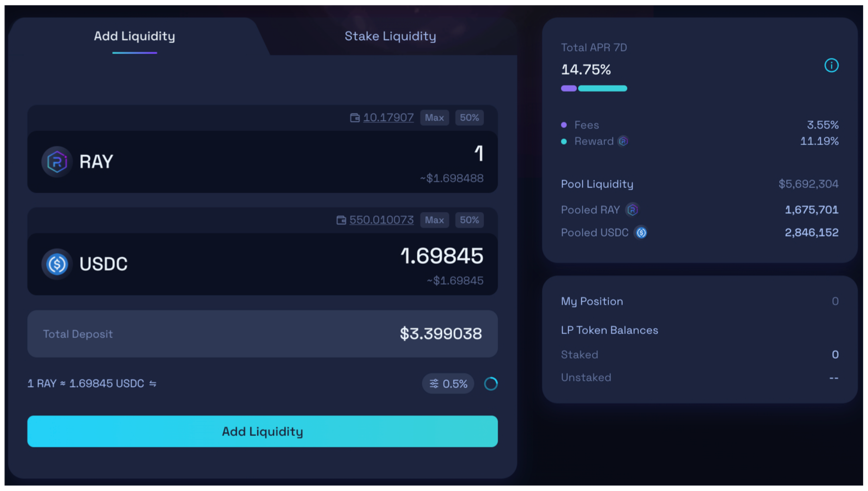Click 50% for the USDC amount

pyautogui.click(x=469, y=220)
